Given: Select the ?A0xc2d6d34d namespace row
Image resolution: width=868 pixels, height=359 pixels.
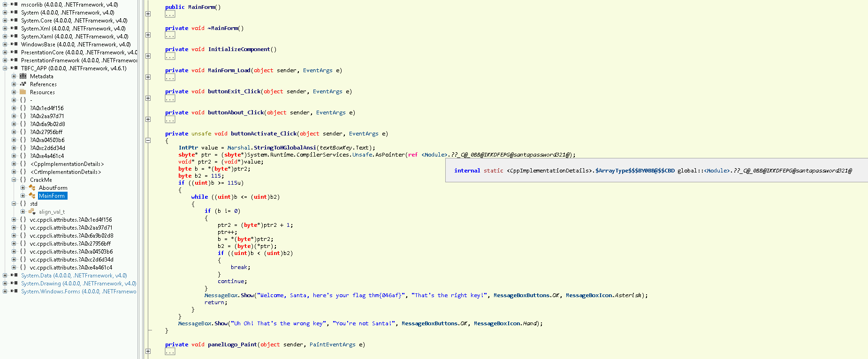Looking at the screenshot, I should (47, 148).
